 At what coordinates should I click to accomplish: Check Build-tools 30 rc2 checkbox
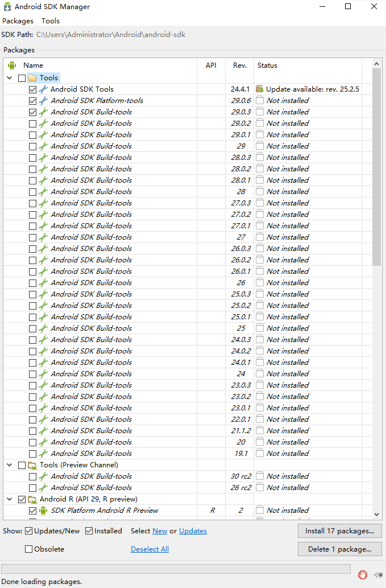point(32,476)
